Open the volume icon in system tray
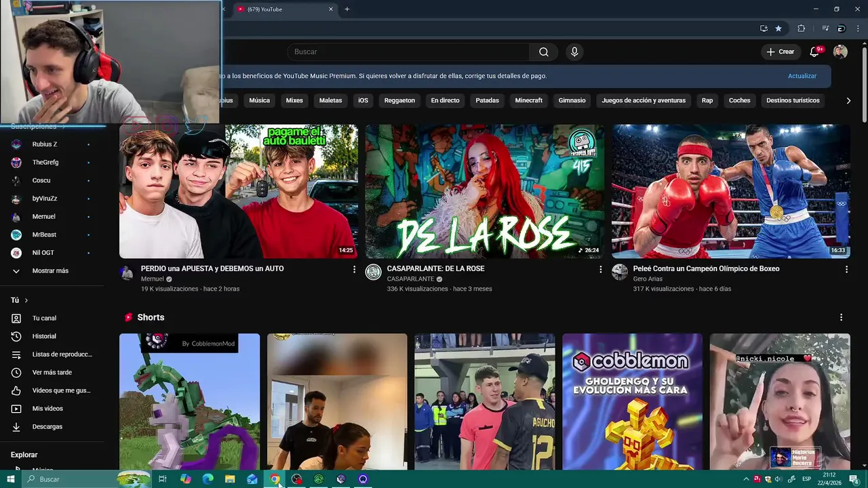The height and width of the screenshot is (488, 868). click(x=778, y=479)
